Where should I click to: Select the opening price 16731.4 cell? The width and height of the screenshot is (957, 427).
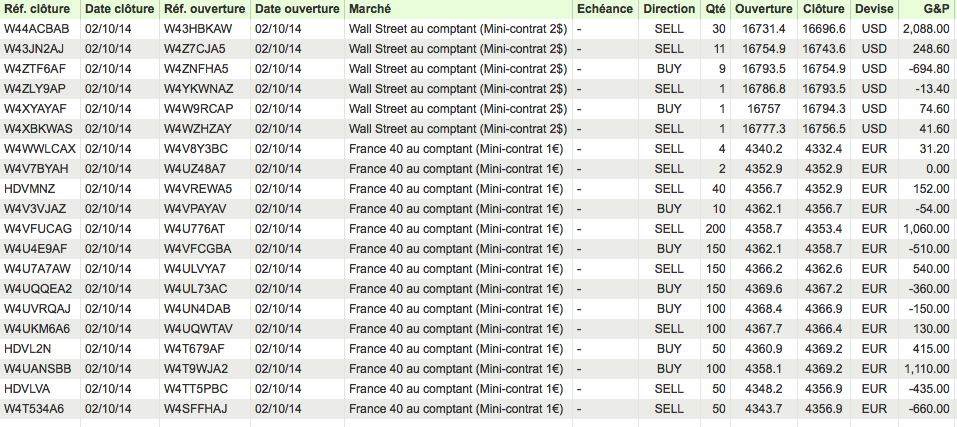tap(763, 29)
